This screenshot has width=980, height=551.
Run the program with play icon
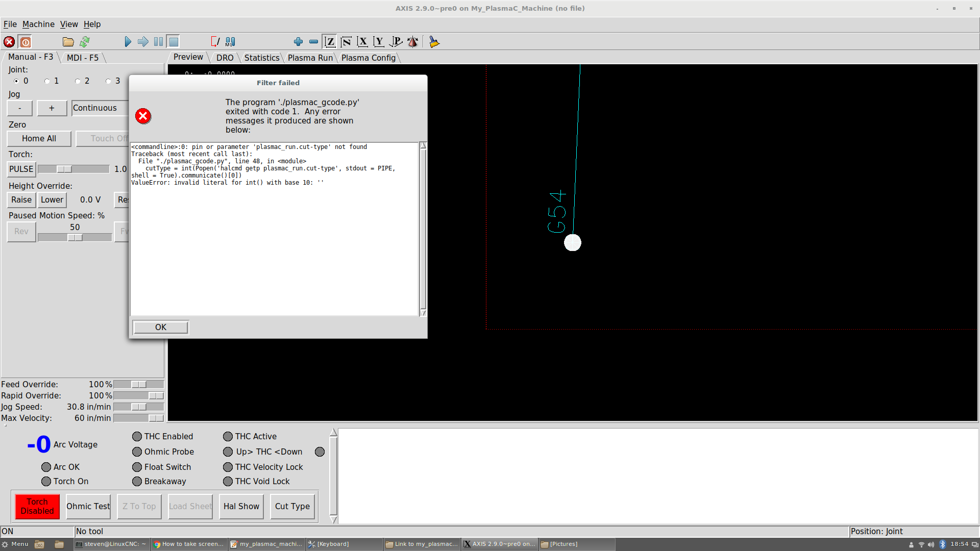click(x=128, y=42)
